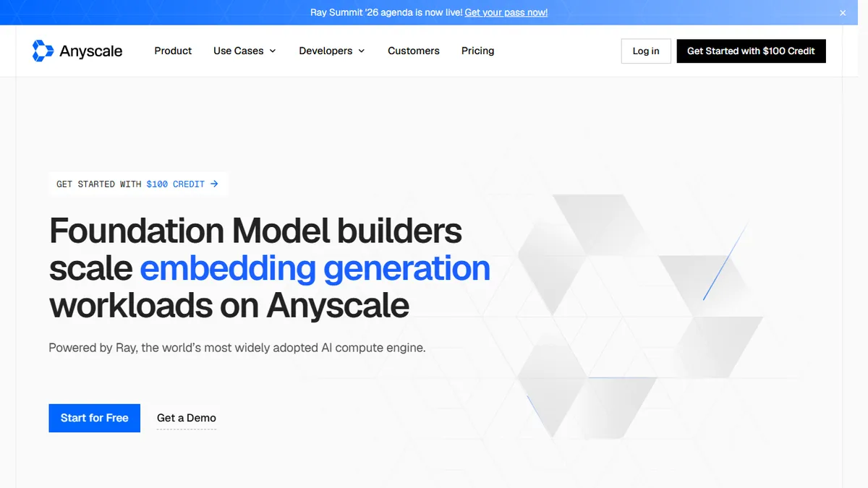The image size is (868, 488).
Task: Expand the Use Cases dropdown
Action: coord(244,51)
